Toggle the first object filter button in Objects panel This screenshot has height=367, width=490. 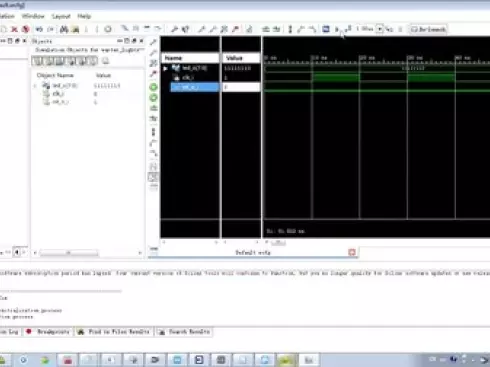tap(37, 61)
